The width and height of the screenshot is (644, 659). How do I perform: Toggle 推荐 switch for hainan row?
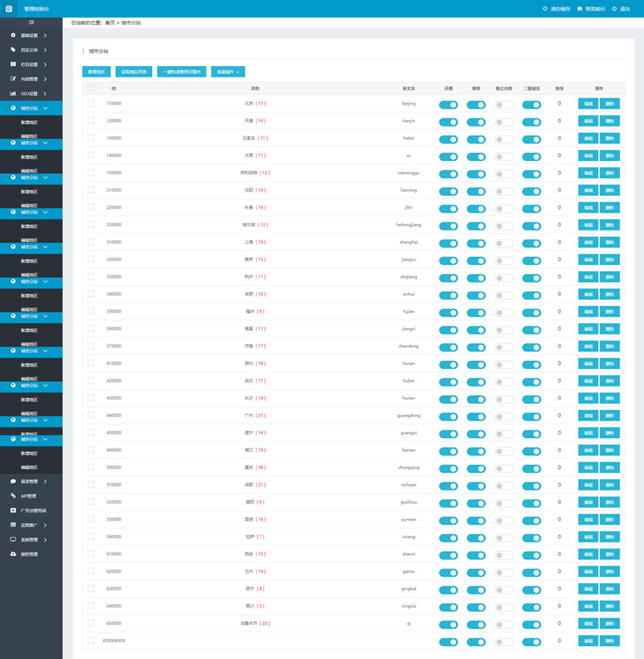click(476, 451)
